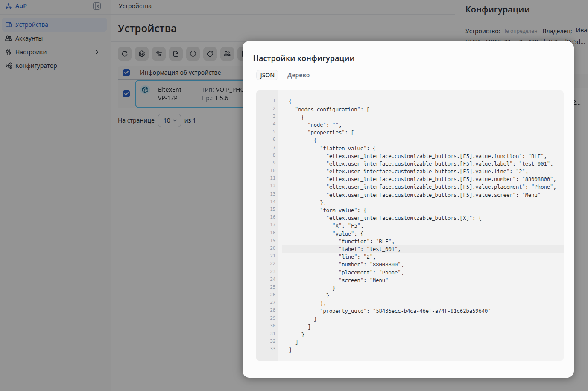Click the "placement": "Phone" line under value
The image size is (588, 391).
[371, 273]
